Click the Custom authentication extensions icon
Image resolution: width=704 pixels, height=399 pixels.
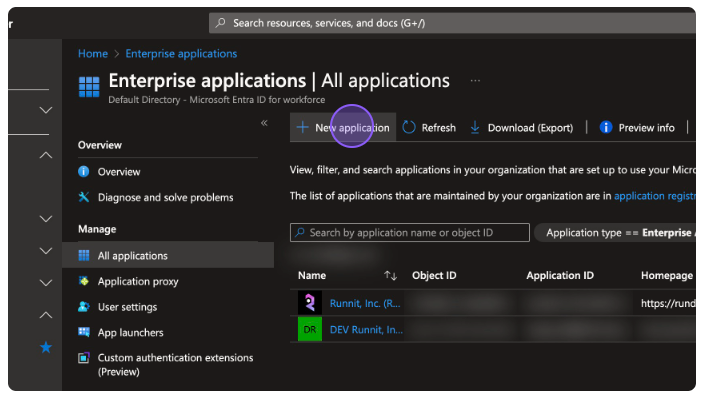click(x=84, y=358)
